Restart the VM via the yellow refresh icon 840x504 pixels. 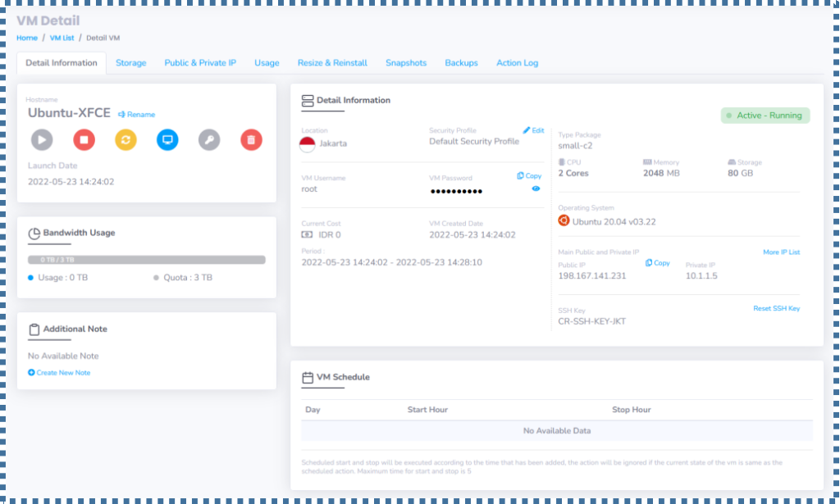pyautogui.click(x=127, y=139)
